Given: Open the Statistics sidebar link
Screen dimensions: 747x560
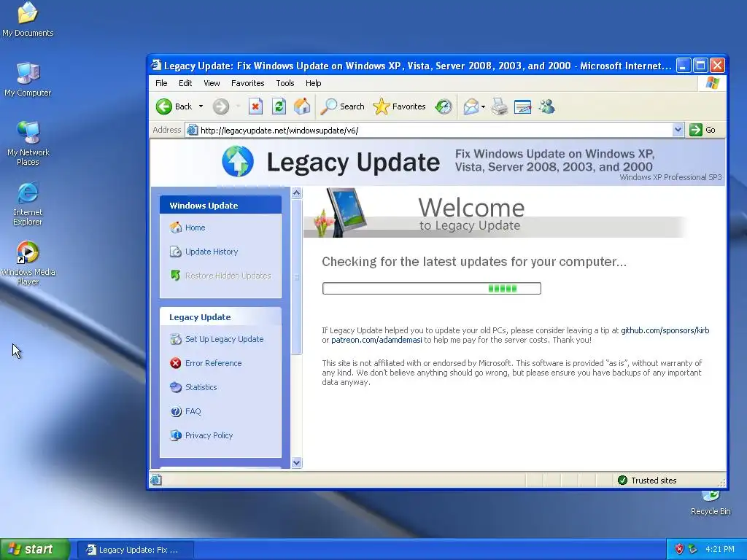Looking at the screenshot, I should coord(201,387).
